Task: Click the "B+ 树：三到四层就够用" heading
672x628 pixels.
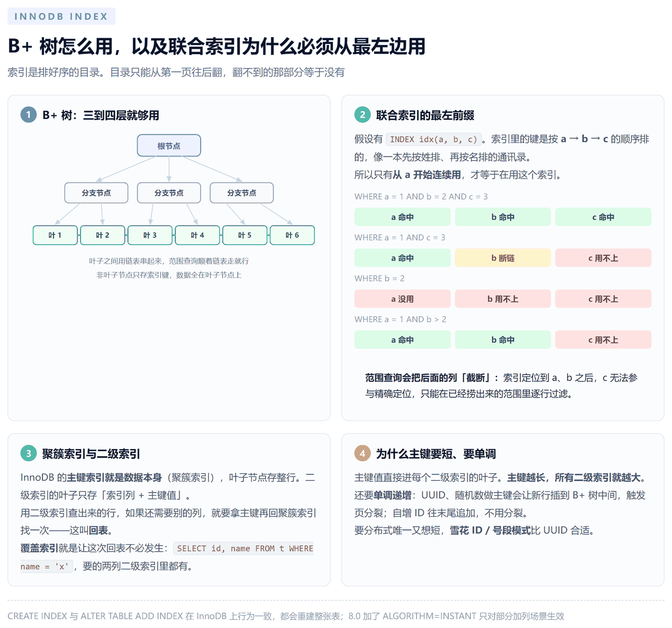Action: (x=101, y=115)
